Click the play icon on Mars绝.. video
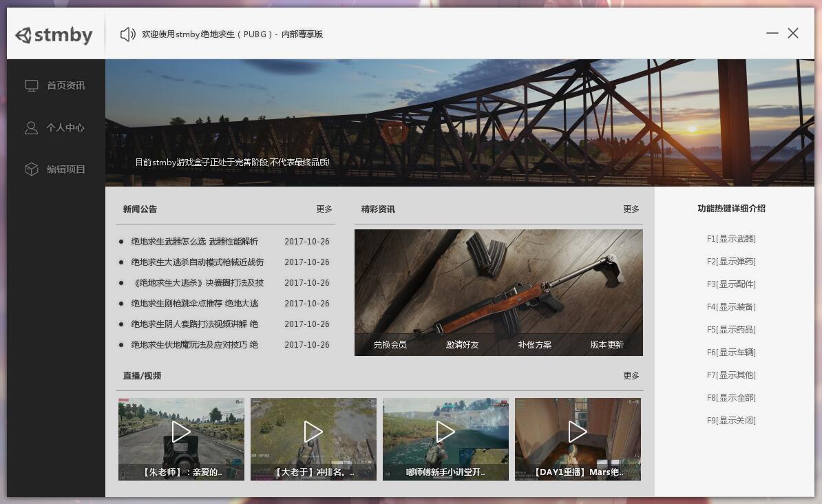Viewport: 822px width, 504px height. click(x=578, y=432)
